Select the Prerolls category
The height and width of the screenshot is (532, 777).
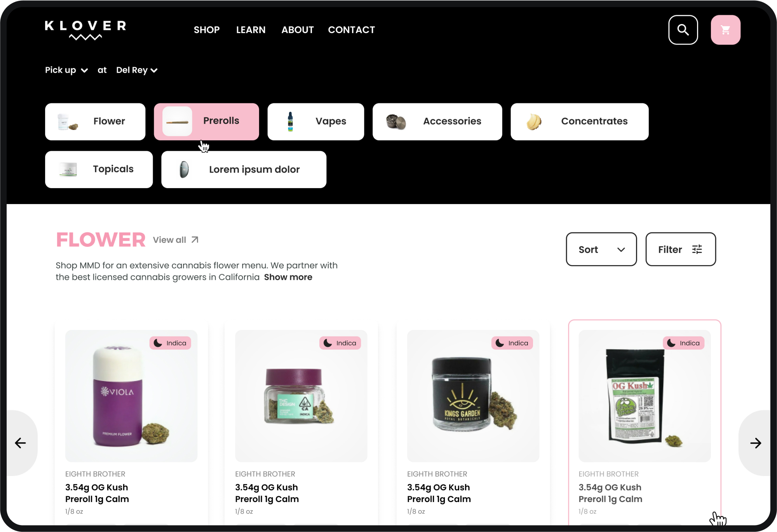[x=206, y=122]
